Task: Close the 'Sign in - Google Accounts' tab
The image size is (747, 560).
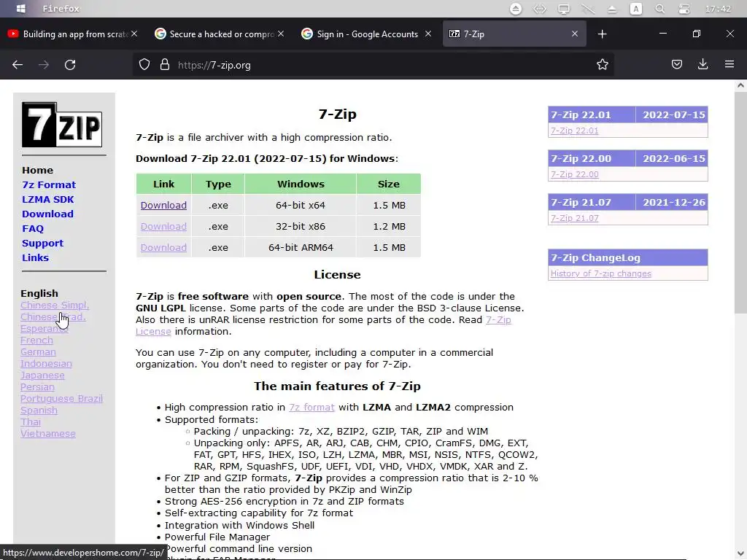Action: tap(428, 34)
